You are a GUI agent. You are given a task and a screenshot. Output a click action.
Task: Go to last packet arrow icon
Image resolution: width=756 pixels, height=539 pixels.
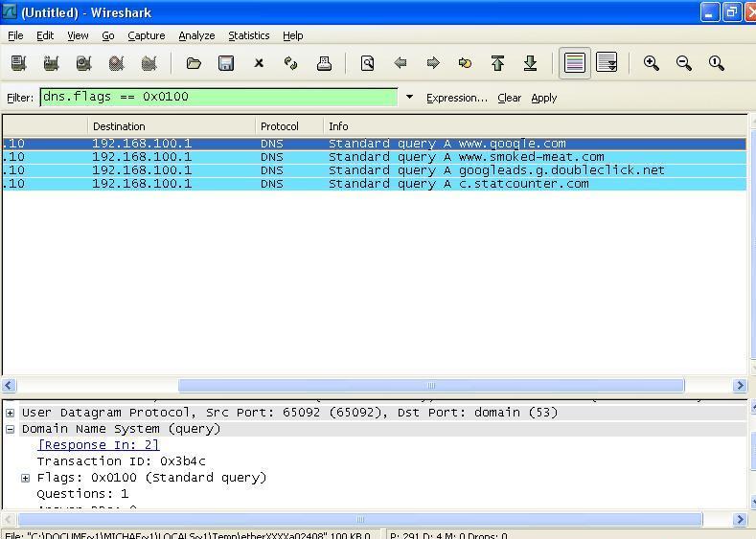click(530, 63)
